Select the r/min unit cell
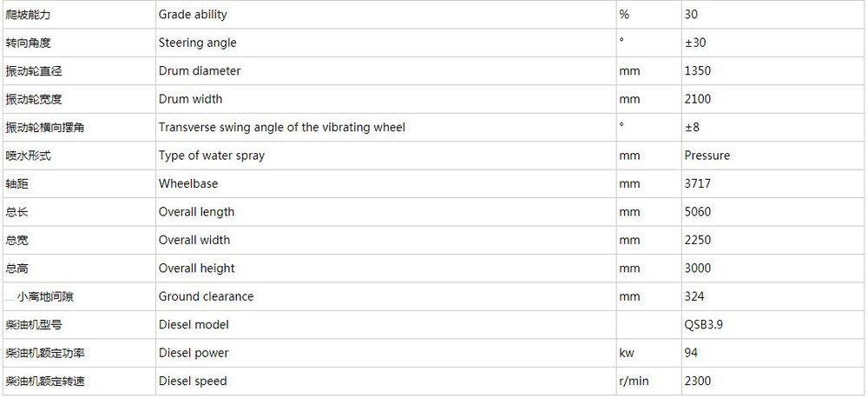The image size is (868, 398). tap(648, 381)
